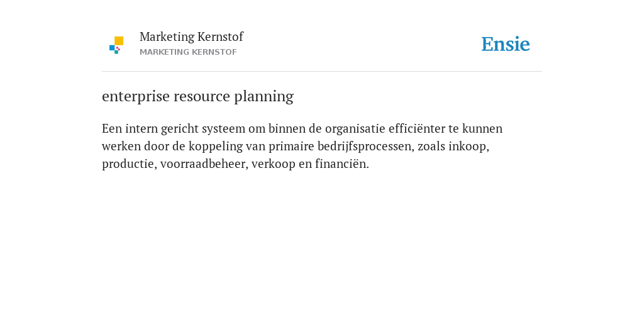
Task: Click the grey MARKETING KERNSTOF subtitle
Action: (x=188, y=52)
